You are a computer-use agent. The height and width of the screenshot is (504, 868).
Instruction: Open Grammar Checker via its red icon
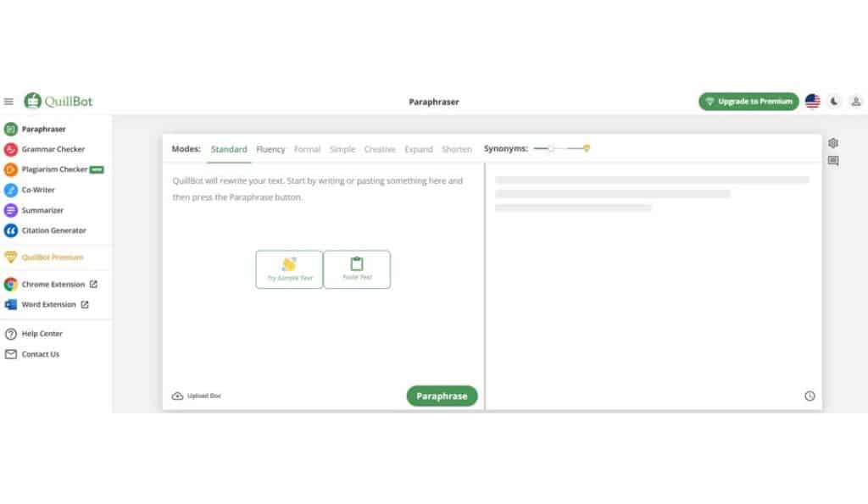click(10, 149)
